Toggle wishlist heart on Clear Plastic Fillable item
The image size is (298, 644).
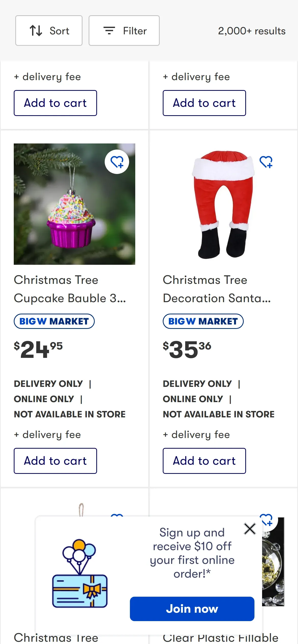(266, 519)
